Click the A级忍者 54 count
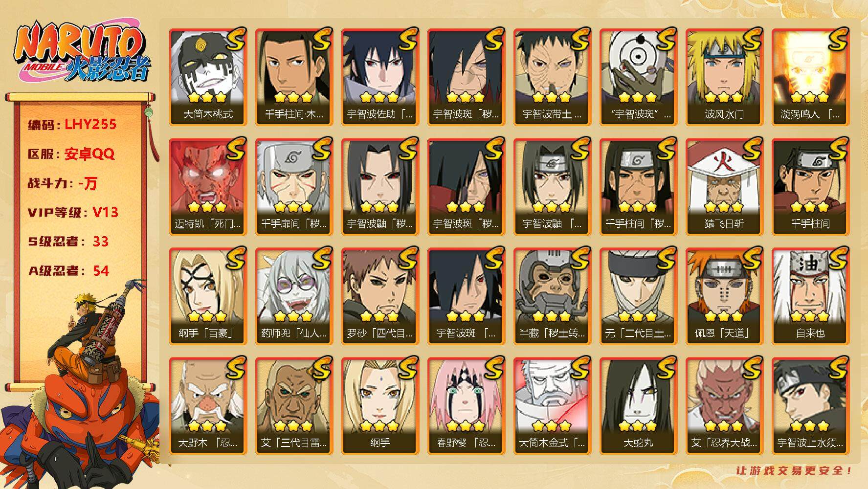This screenshot has width=868, height=489. point(68,271)
